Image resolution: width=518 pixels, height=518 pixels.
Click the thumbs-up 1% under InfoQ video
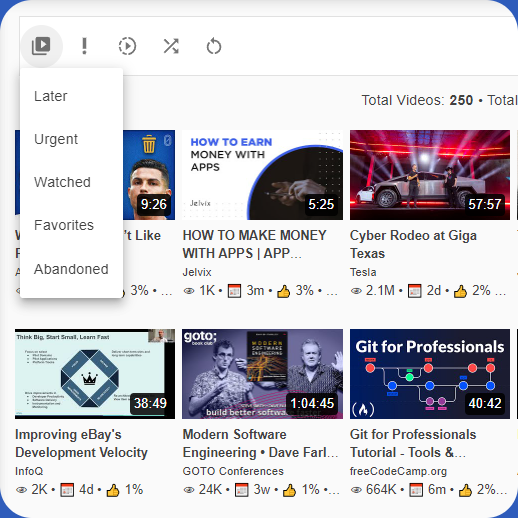pos(125,490)
